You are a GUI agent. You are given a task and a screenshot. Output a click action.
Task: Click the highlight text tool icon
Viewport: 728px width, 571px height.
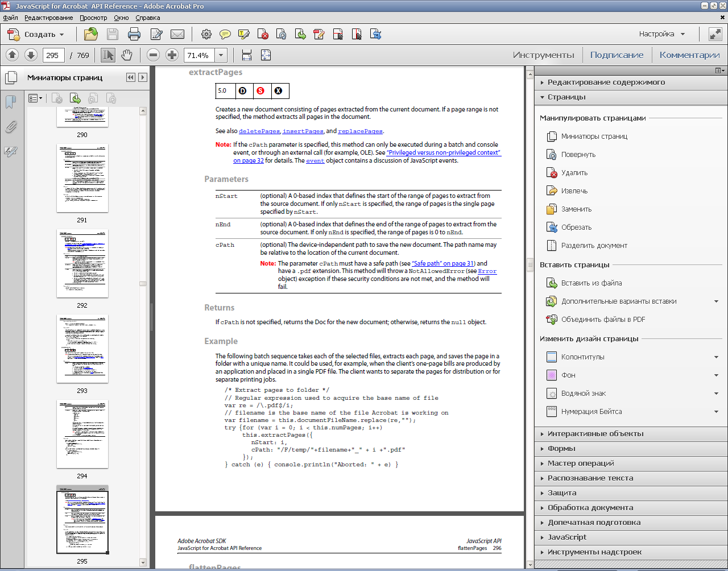click(244, 34)
